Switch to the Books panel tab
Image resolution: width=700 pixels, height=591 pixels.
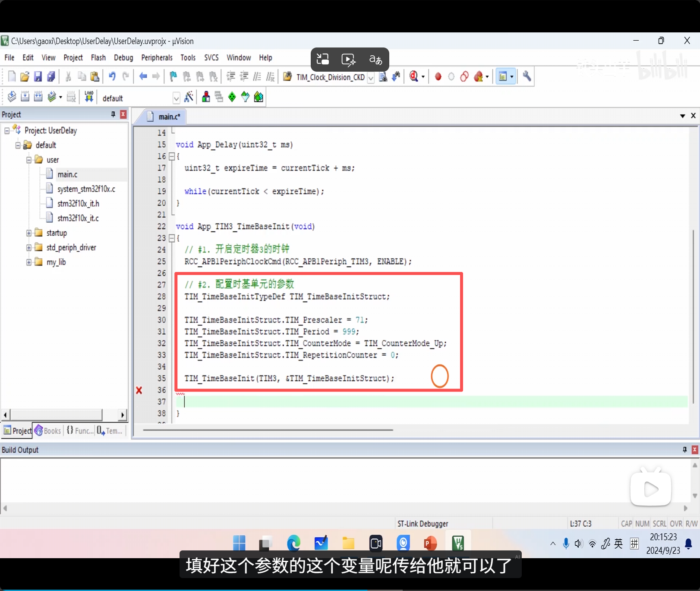pos(48,430)
